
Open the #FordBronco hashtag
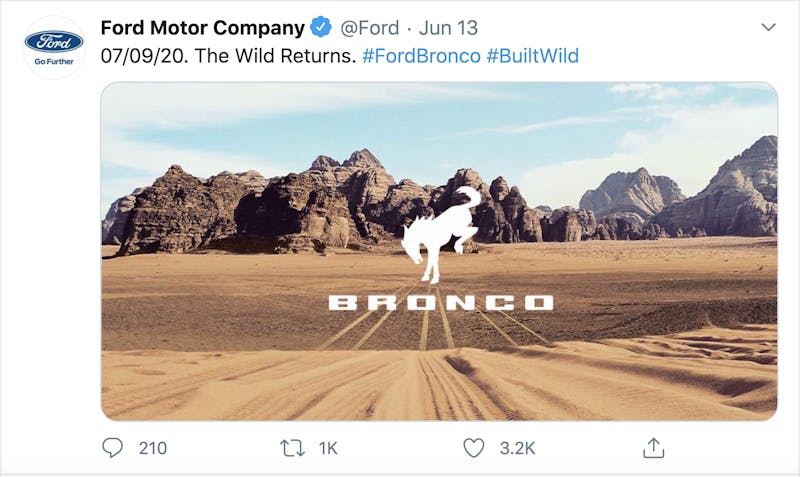click(x=421, y=56)
